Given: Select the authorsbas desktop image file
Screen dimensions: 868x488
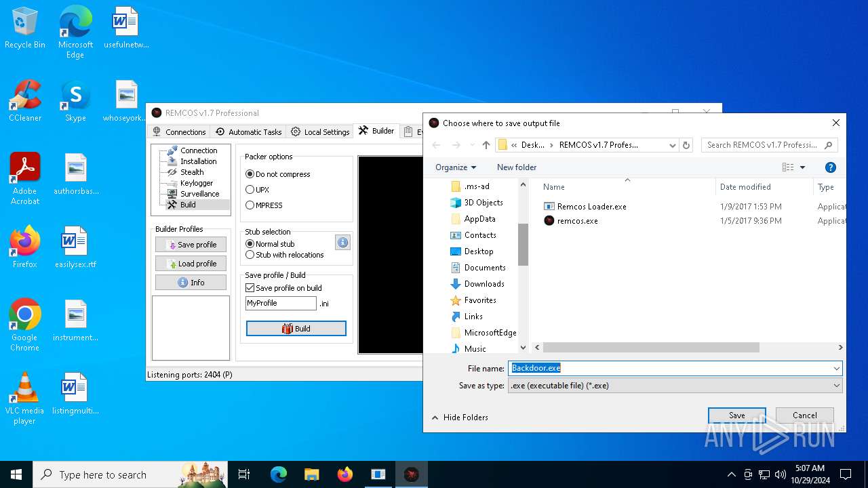Looking at the screenshot, I should [75, 174].
